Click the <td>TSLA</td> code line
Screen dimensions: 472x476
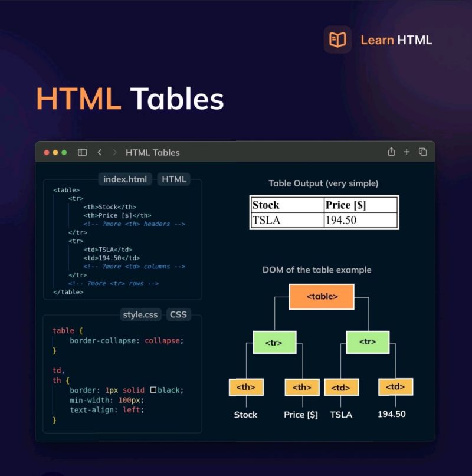pos(108,250)
